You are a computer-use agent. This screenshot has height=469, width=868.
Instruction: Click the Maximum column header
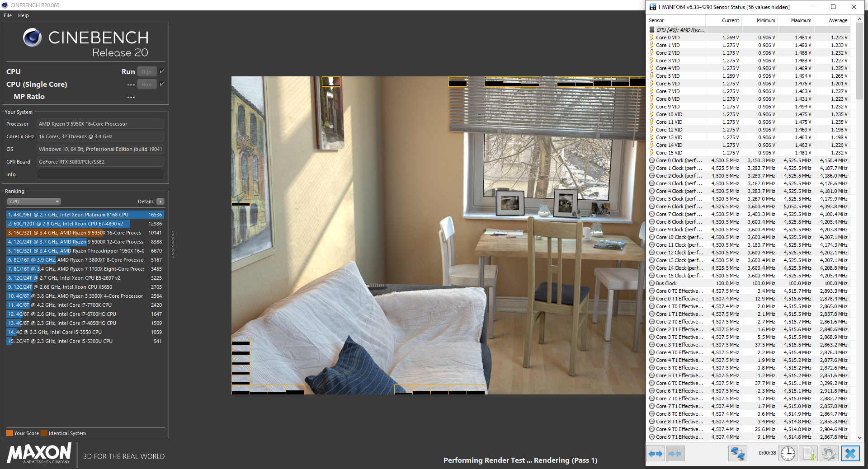click(795, 20)
